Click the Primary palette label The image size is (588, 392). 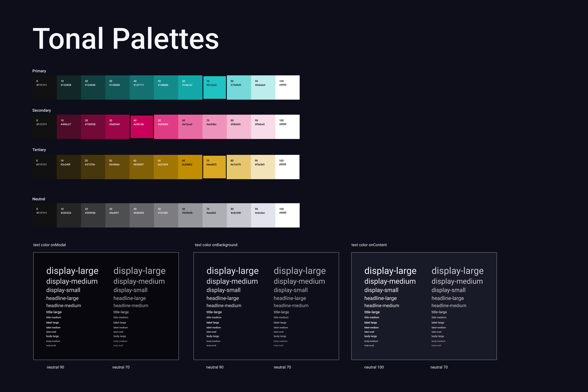pos(39,71)
